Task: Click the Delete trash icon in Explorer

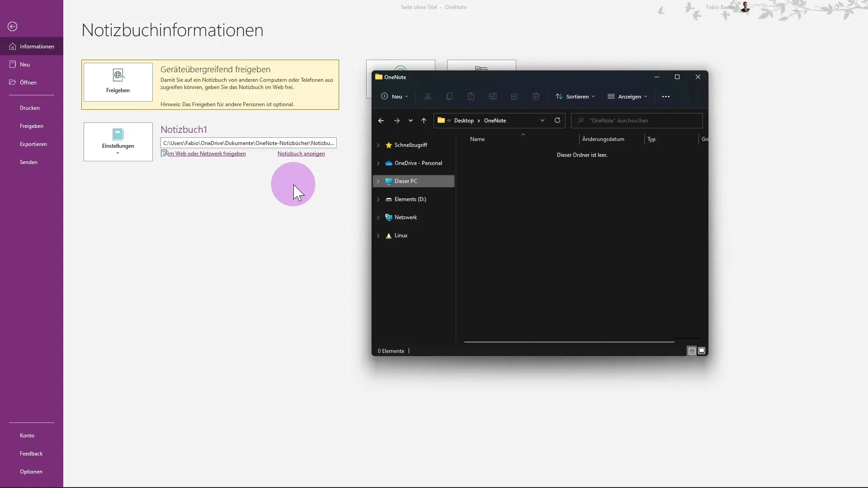Action: pyautogui.click(x=536, y=97)
